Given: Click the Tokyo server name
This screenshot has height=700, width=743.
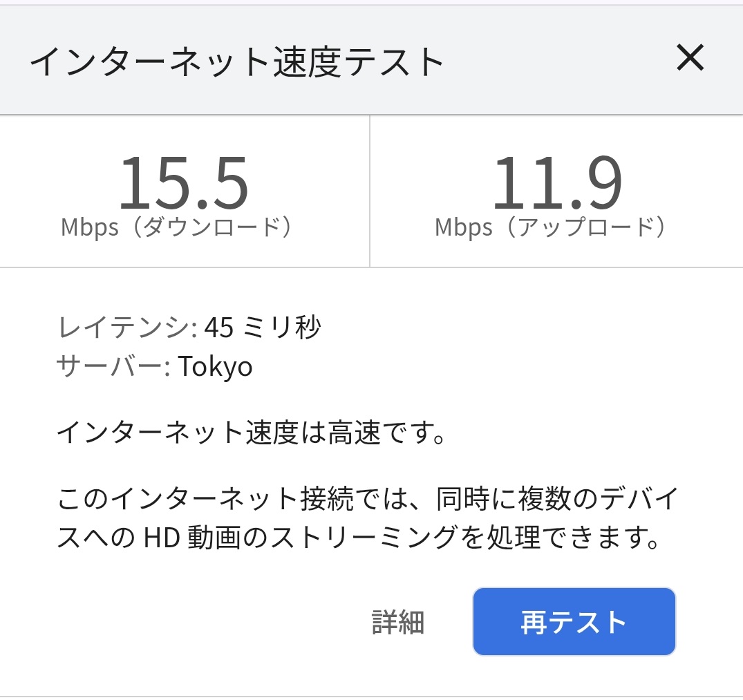Looking at the screenshot, I should 216,367.
